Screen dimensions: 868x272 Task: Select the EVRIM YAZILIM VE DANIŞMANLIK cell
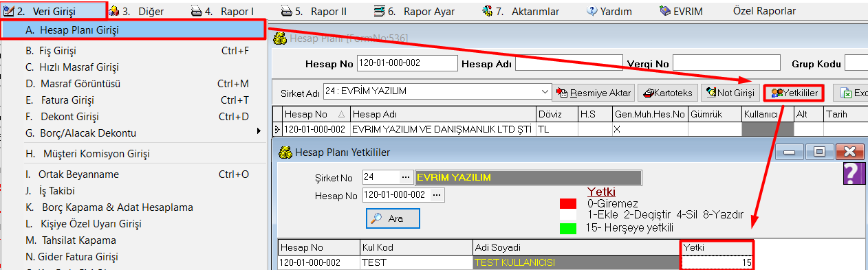(x=442, y=128)
